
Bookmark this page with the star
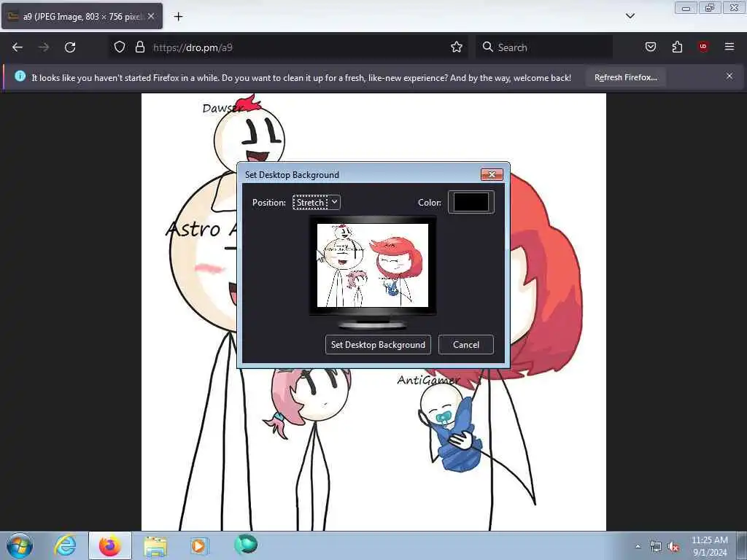pos(457,47)
